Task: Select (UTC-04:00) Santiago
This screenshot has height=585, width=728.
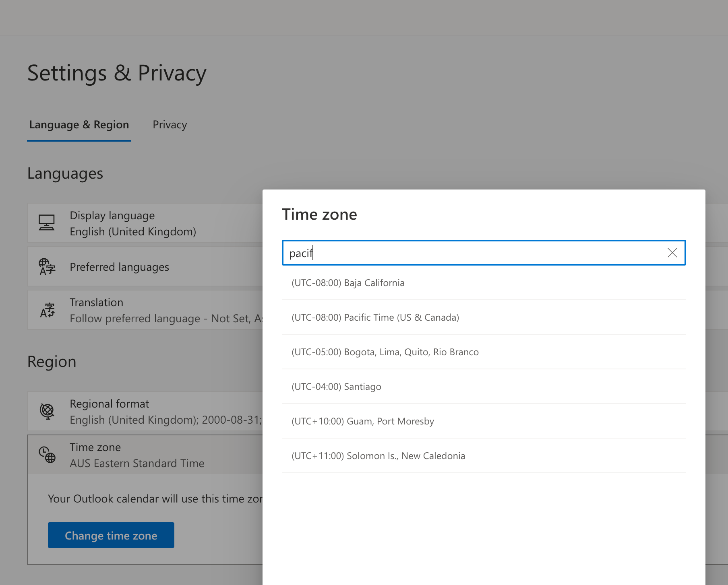Action: [x=336, y=386]
